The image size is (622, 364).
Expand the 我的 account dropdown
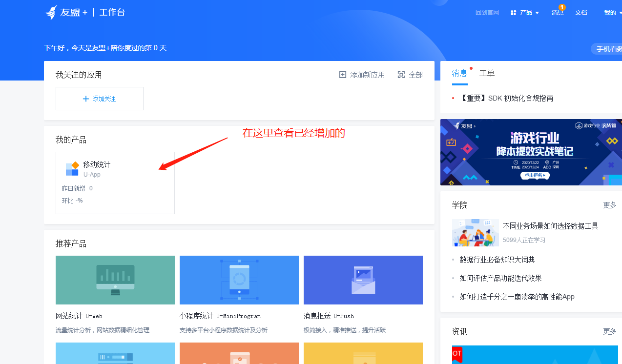613,13
